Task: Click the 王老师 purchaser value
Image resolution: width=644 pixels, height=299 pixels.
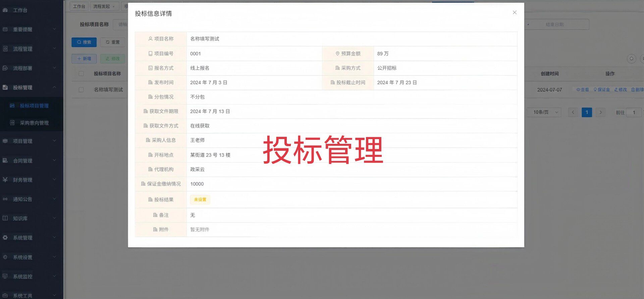Action: (197, 140)
